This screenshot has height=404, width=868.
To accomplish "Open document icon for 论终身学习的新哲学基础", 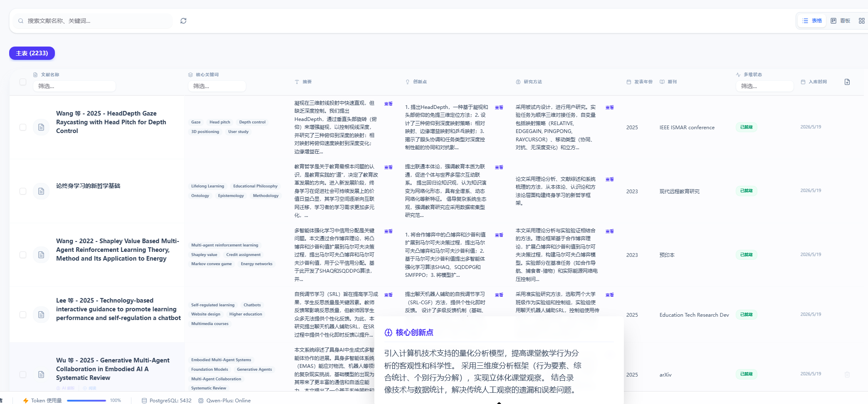I will tap(41, 191).
